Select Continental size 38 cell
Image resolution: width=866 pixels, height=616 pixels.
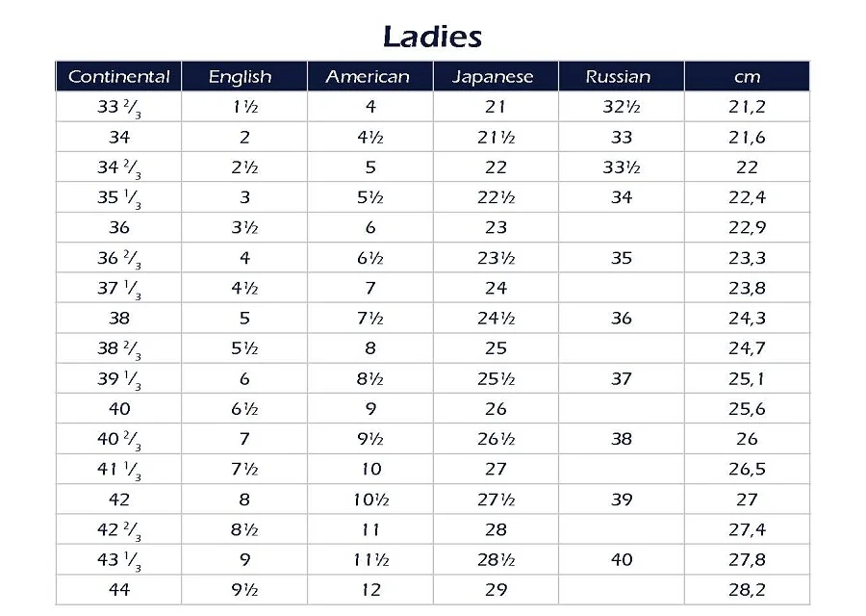coord(119,319)
